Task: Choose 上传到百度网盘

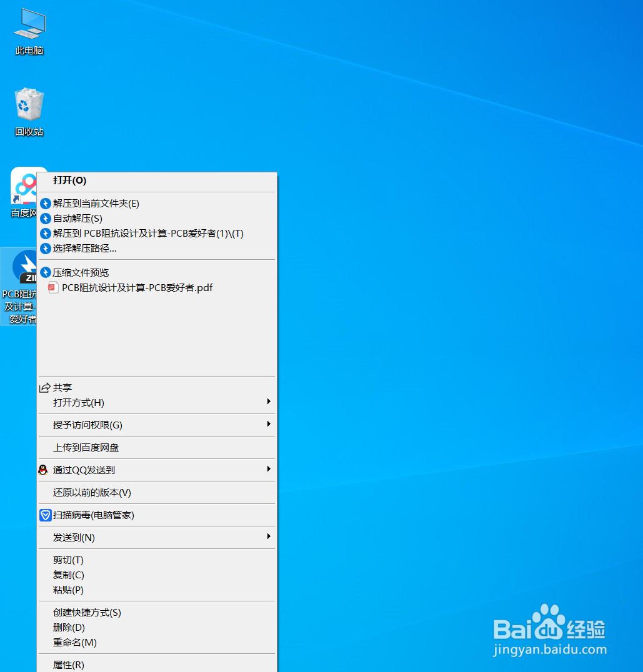Action: click(156, 448)
